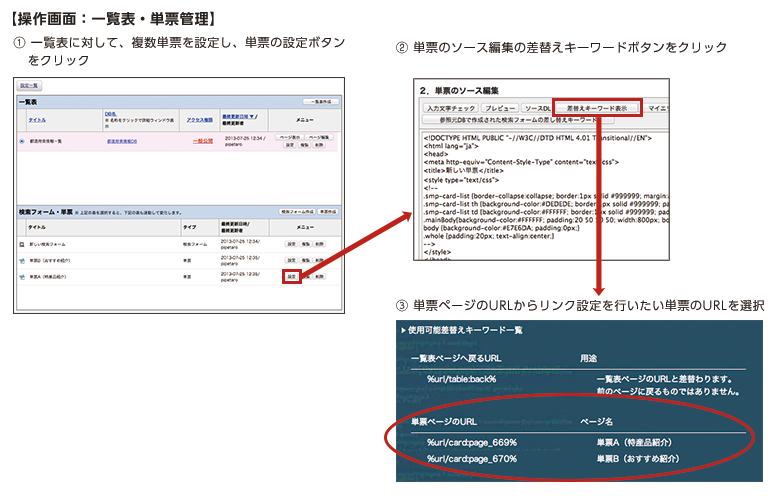Click the card icon in 単票B row
Viewport: 780px width, 500px height.
click(22, 260)
